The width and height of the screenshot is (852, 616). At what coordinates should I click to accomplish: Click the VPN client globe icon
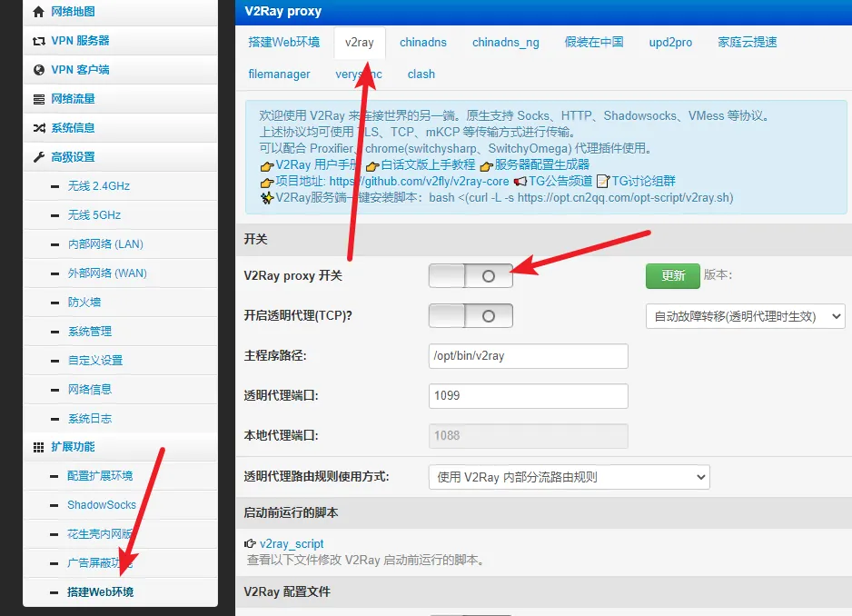click(38, 70)
